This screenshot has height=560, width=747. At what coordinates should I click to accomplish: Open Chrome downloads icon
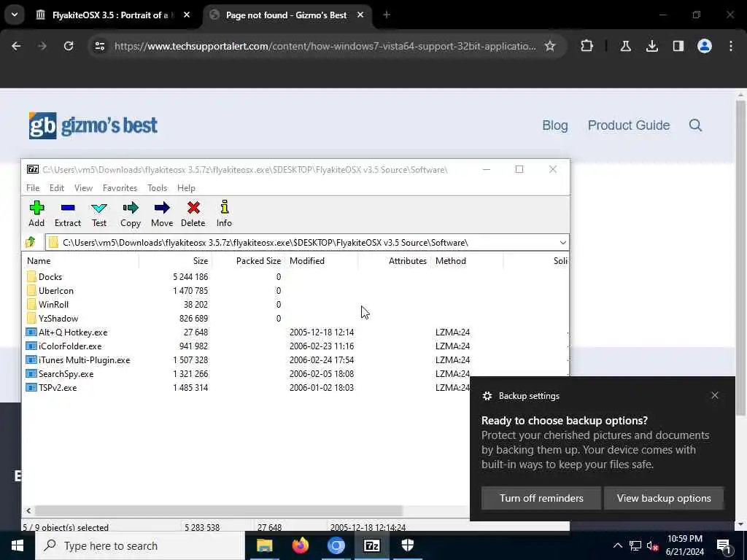651,46
